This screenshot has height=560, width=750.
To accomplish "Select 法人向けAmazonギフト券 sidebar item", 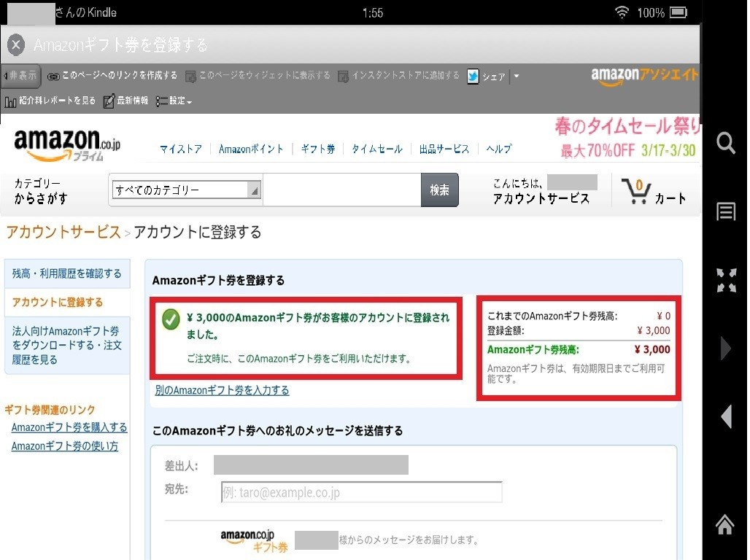I will pos(67,346).
